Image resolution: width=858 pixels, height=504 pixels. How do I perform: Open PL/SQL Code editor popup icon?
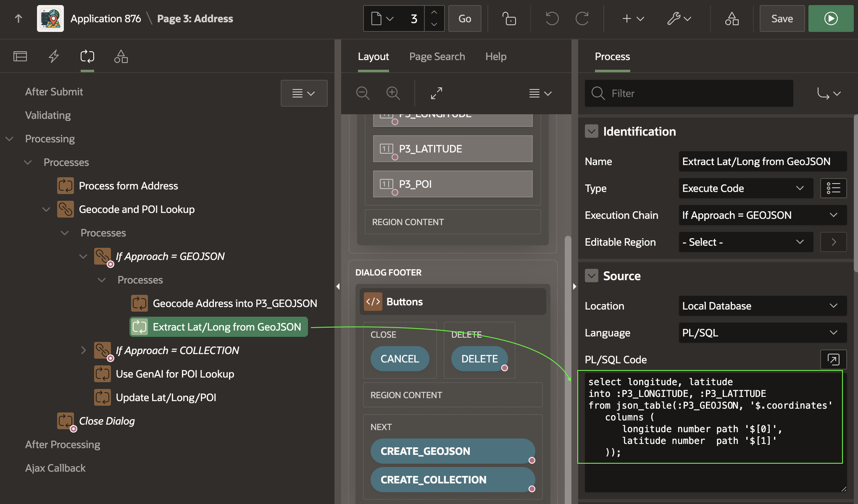[833, 360]
